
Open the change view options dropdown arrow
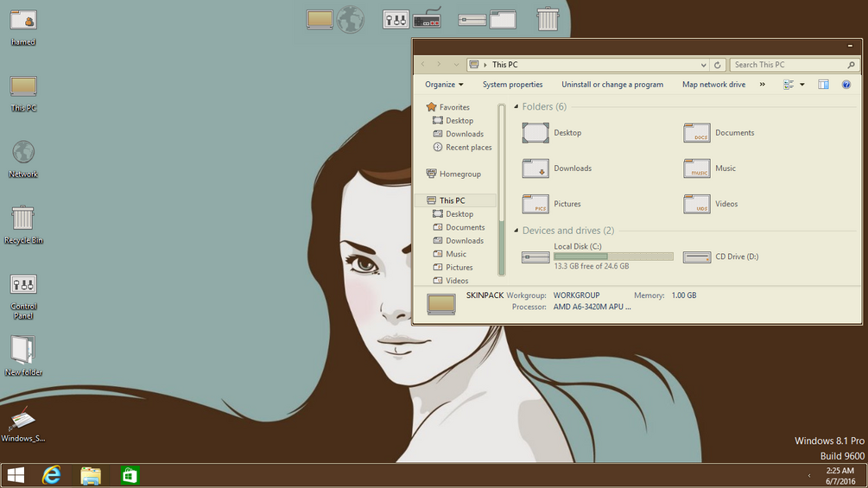click(x=802, y=85)
